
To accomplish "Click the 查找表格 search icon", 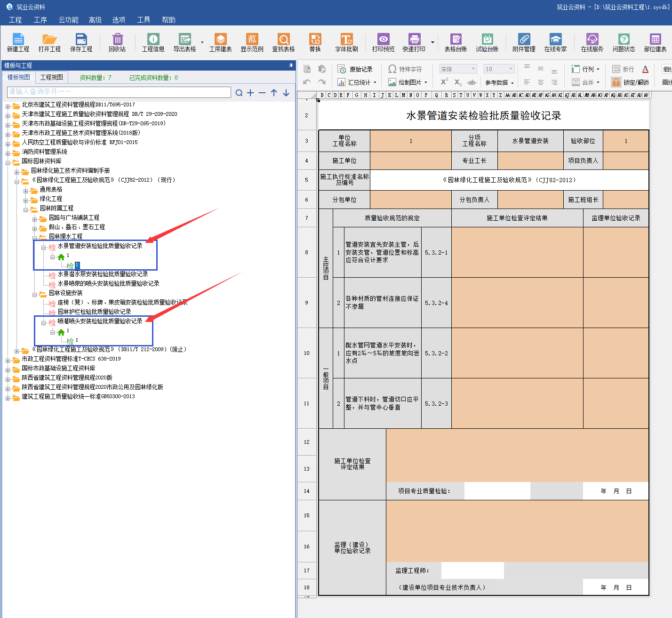I will 283,42.
